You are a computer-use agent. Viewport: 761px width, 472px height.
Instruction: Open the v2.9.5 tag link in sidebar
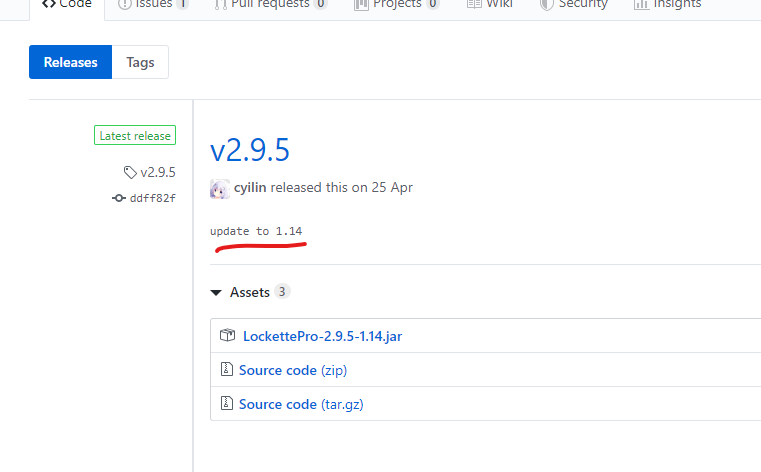click(x=158, y=172)
